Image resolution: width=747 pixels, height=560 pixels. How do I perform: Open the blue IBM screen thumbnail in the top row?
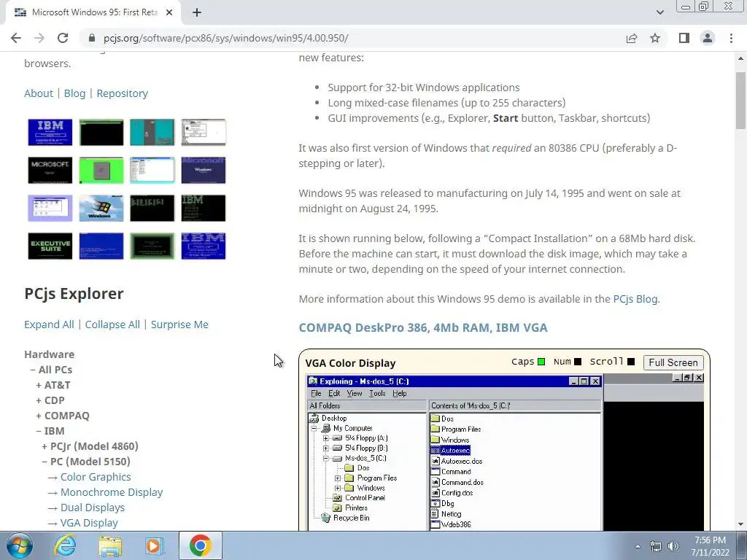point(50,132)
